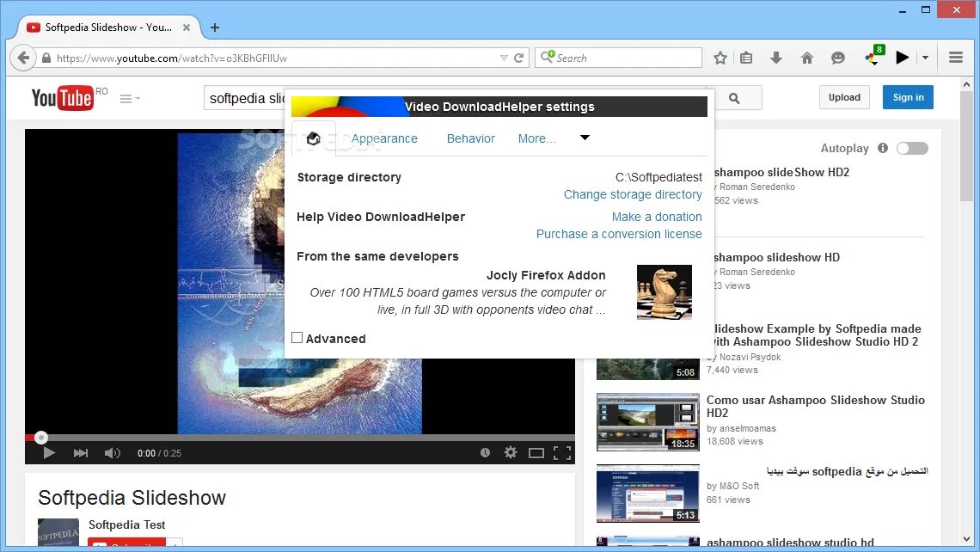
Task: Enable the Advanced checkbox
Action: 297,338
